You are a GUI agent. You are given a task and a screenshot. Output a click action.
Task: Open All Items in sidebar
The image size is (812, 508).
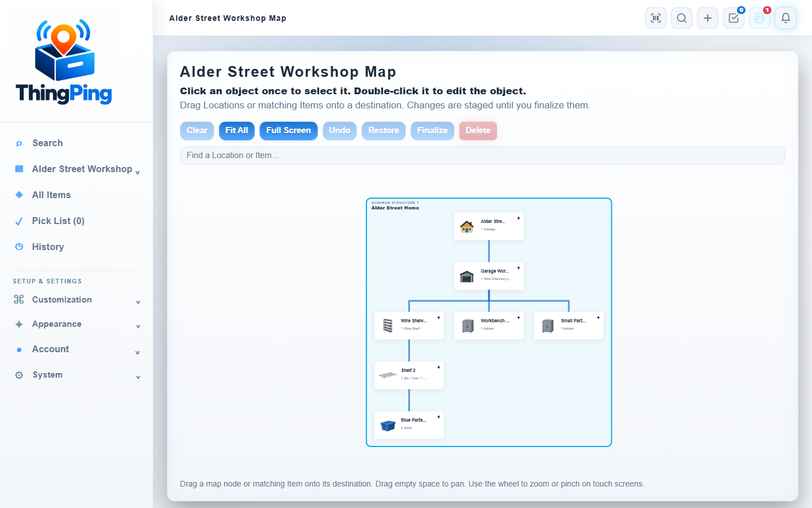[x=51, y=195]
